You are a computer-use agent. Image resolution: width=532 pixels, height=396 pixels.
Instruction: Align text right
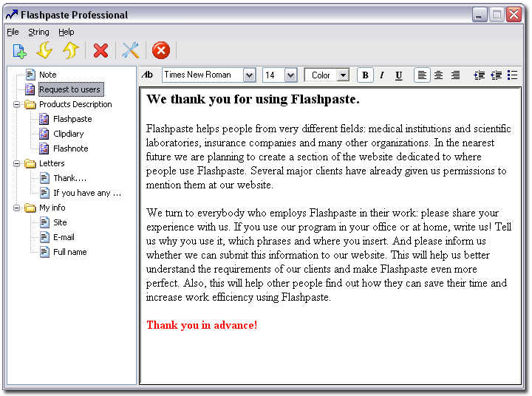455,75
